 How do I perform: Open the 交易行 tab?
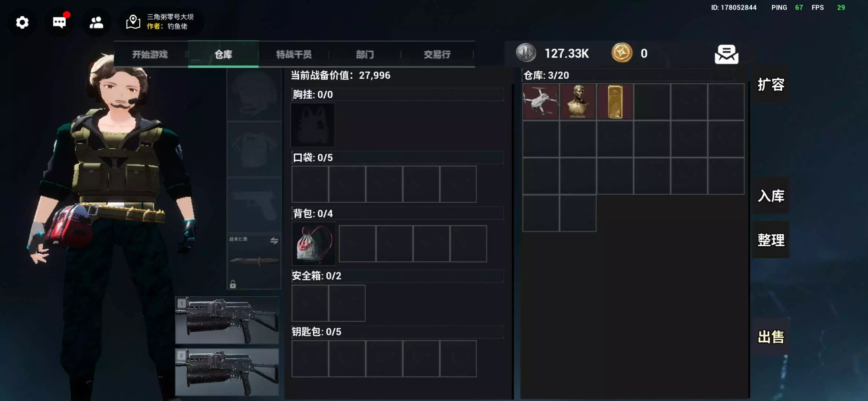tap(437, 54)
